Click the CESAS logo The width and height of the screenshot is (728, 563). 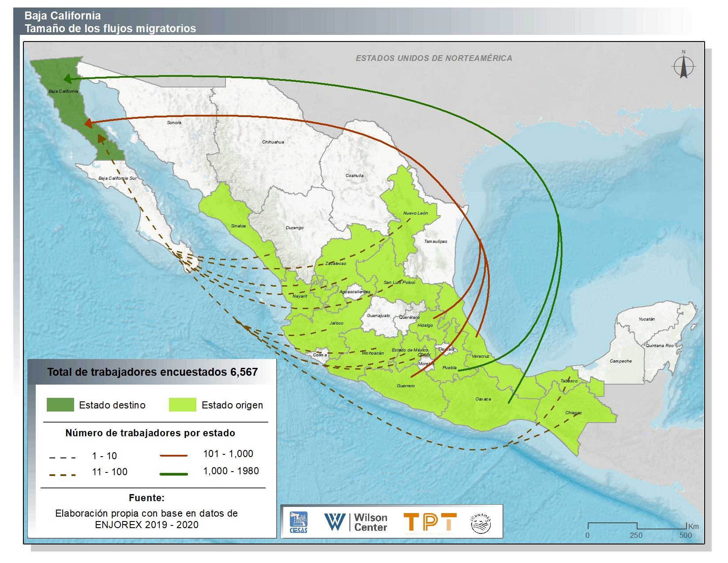298,522
